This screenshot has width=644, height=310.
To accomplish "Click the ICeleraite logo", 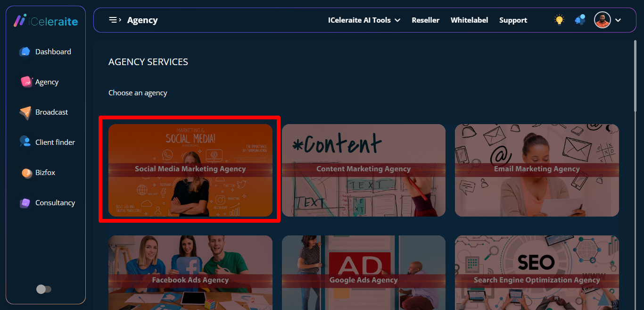I will pyautogui.click(x=46, y=21).
